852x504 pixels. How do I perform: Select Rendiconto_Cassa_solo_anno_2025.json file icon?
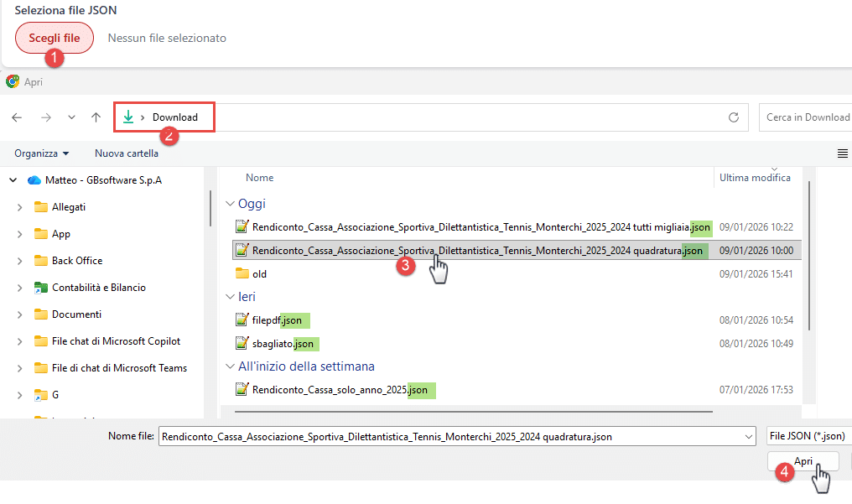click(242, 389)
